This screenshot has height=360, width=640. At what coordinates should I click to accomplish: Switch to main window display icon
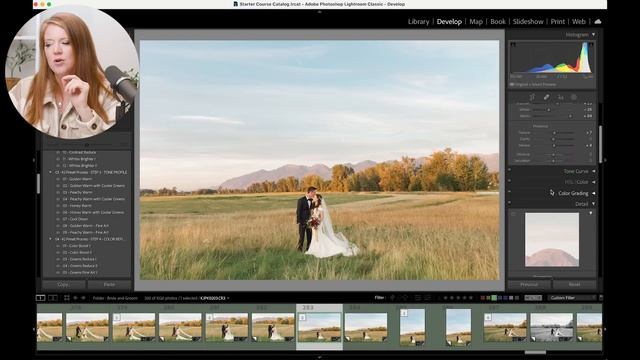tap(40, 298)
